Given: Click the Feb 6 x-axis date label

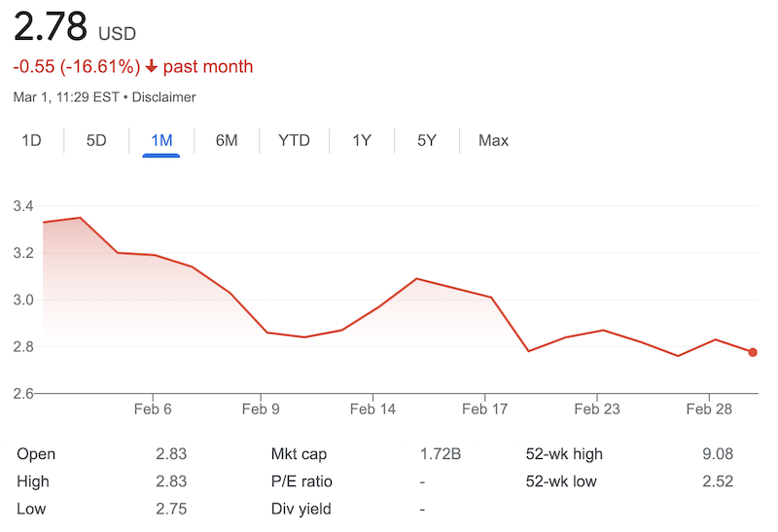Looking at the screenshot, I should (x=153, y=409).
